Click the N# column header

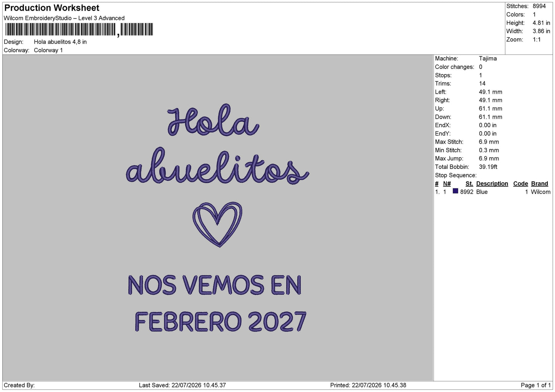tap(447, 184)
